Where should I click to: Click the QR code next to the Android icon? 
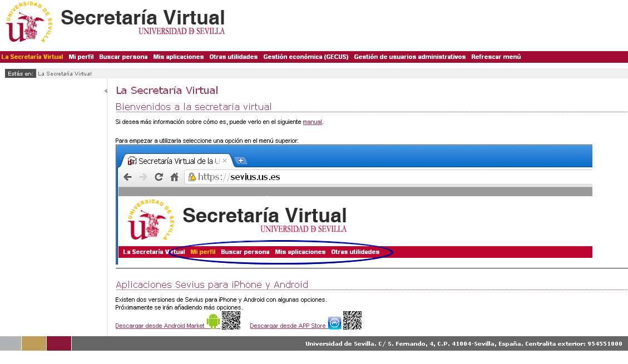231,321
